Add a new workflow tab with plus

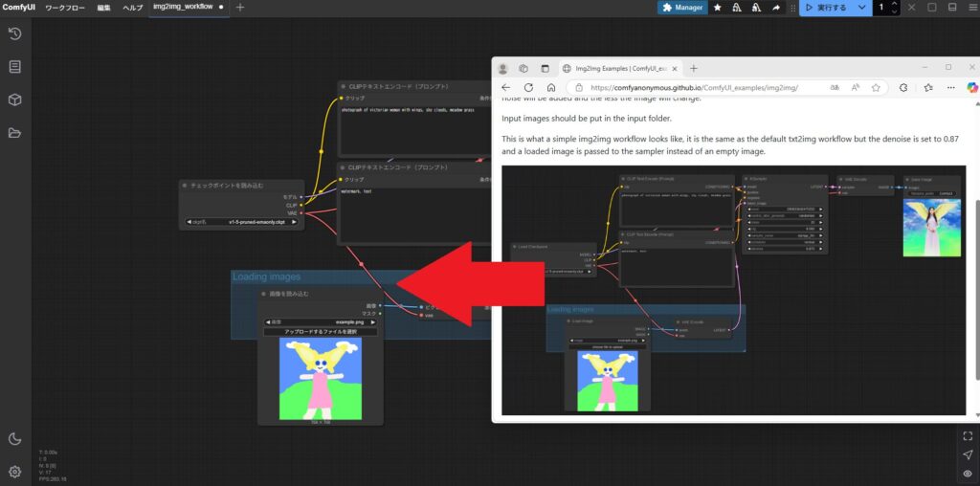pos(240,8)
